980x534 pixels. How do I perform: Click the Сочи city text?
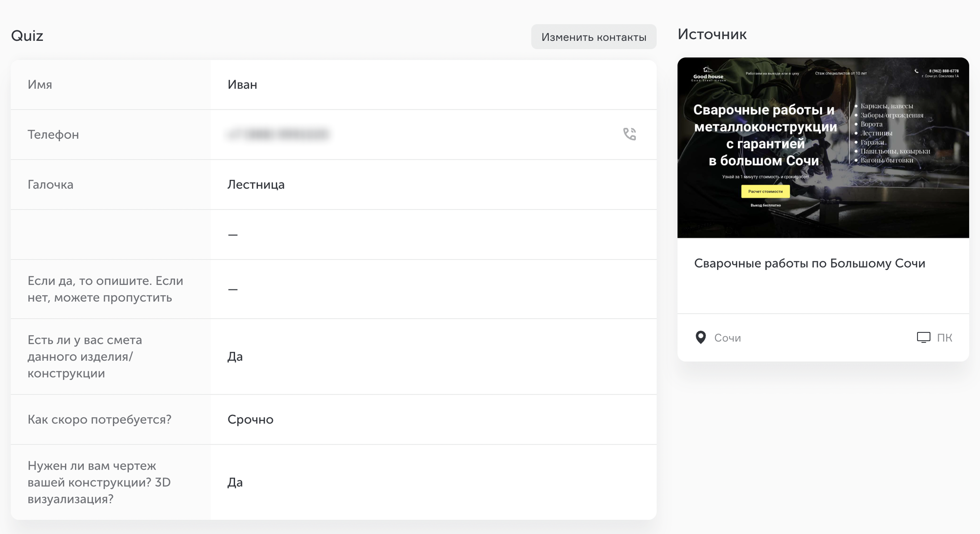click(727, 338)
